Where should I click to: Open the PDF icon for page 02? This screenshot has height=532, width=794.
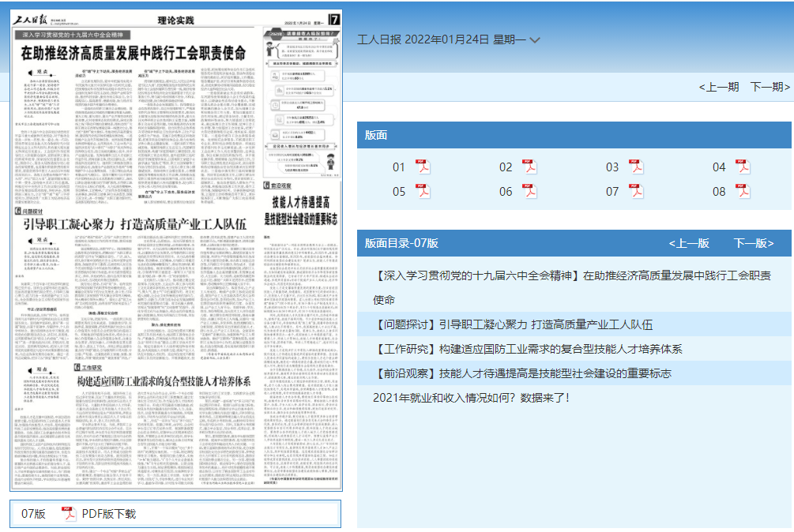[x=529, y=167]
